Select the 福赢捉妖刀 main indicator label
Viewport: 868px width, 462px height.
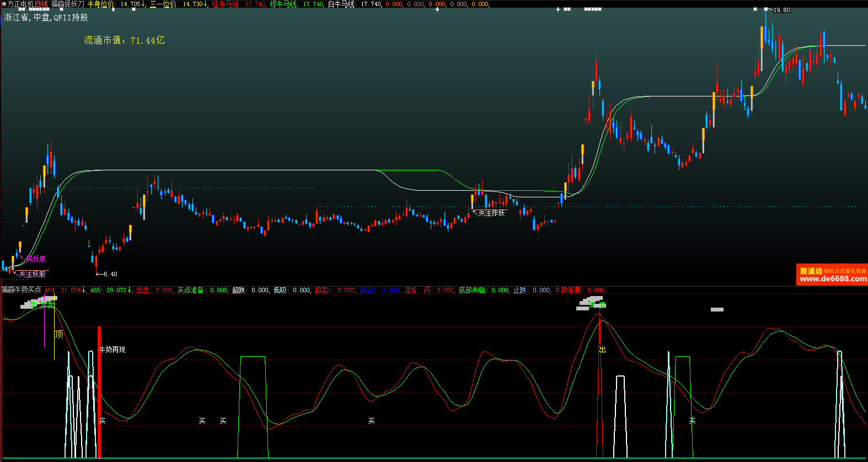pyautogui.click(x=68, y=4)
